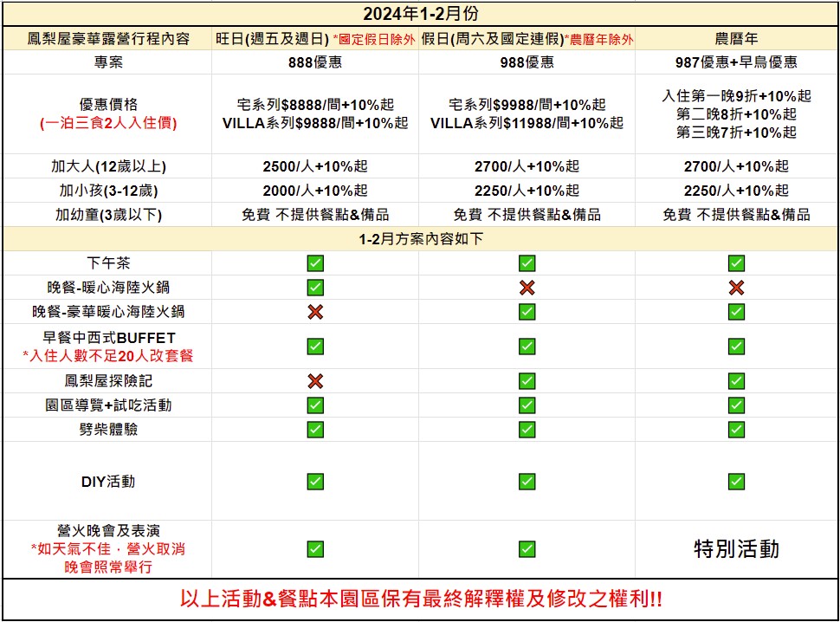Click the 劈柴體驗 check under 假日
The width and height of the screenshot is (840, 622).
(527, 430)
